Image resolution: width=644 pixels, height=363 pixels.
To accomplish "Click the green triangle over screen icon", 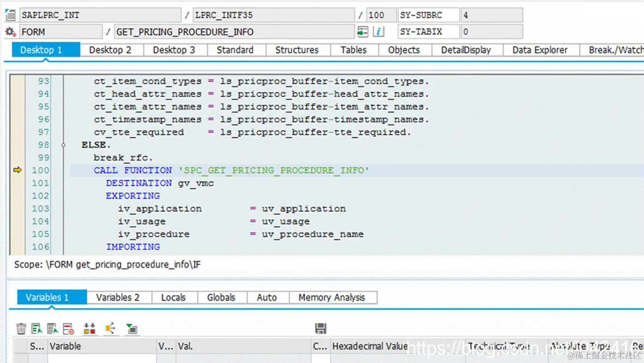I will (x=132, y=328).
